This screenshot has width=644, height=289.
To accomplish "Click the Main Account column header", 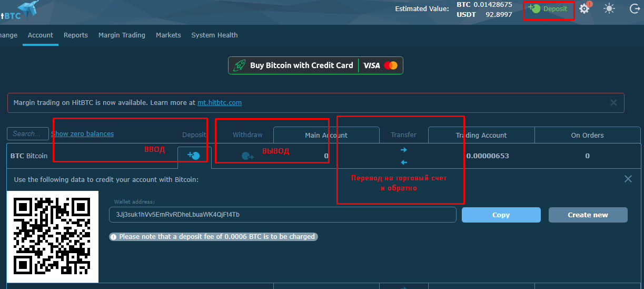I will [x=326, y=135].
